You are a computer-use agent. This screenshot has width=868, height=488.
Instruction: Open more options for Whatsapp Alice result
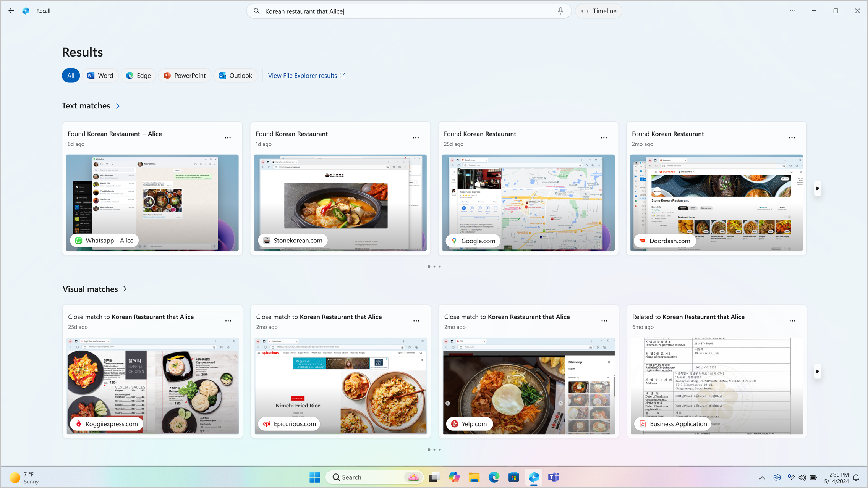[228, 137]
